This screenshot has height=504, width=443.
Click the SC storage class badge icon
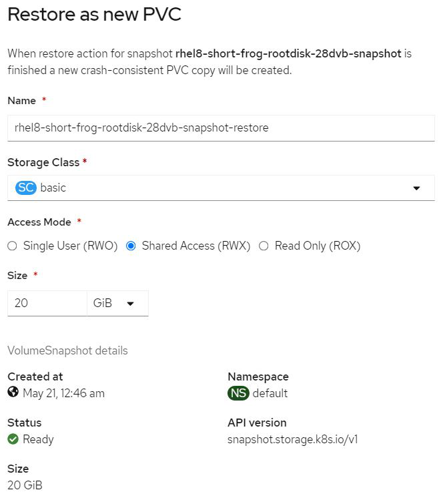click(26, 188)
